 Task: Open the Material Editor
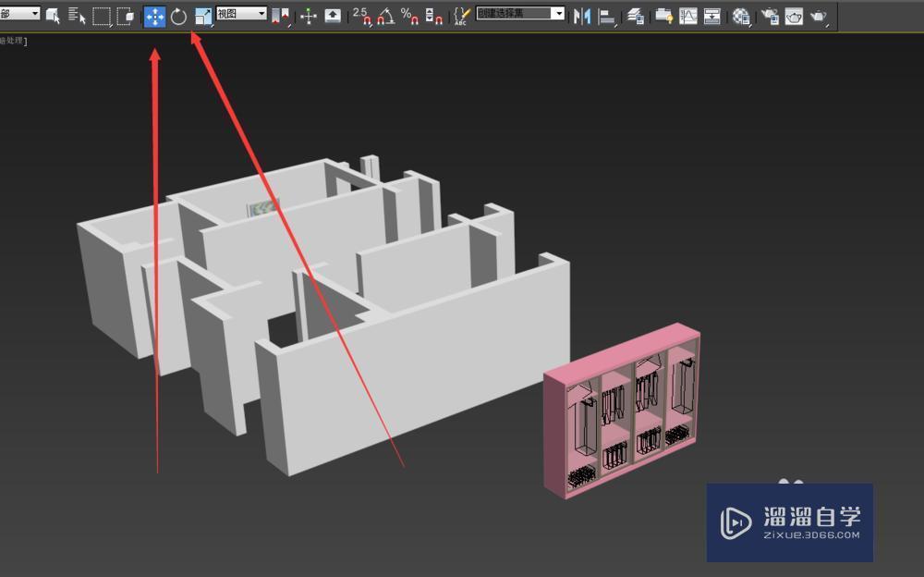[741, 16]
